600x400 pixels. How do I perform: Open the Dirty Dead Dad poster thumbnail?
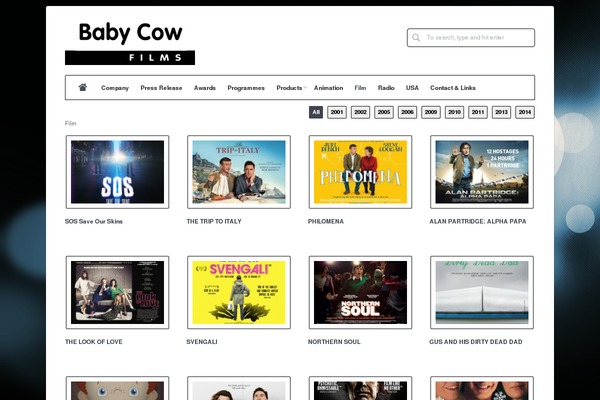[482, 292]
